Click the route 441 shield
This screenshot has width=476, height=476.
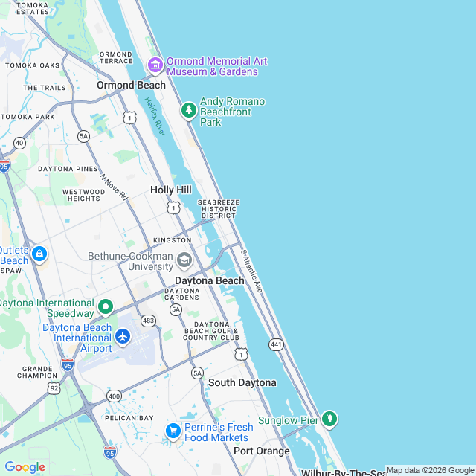click(276, 344)
